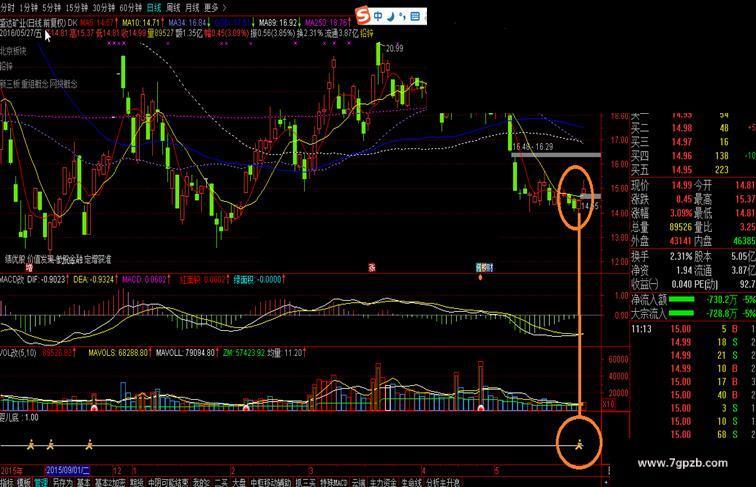Click the highlighted date 2015/09/01/二 box

[x=68, y=470]
